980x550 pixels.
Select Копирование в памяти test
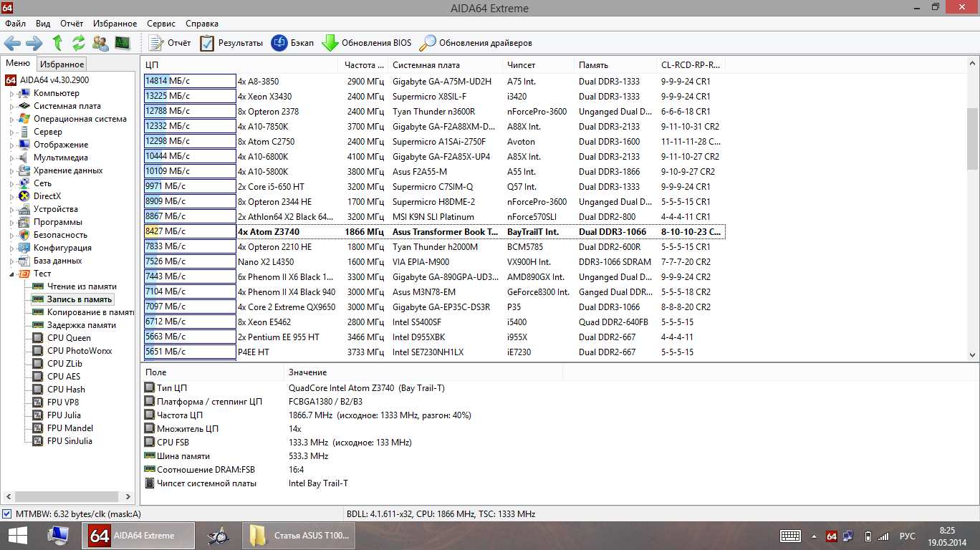(91, 312)
